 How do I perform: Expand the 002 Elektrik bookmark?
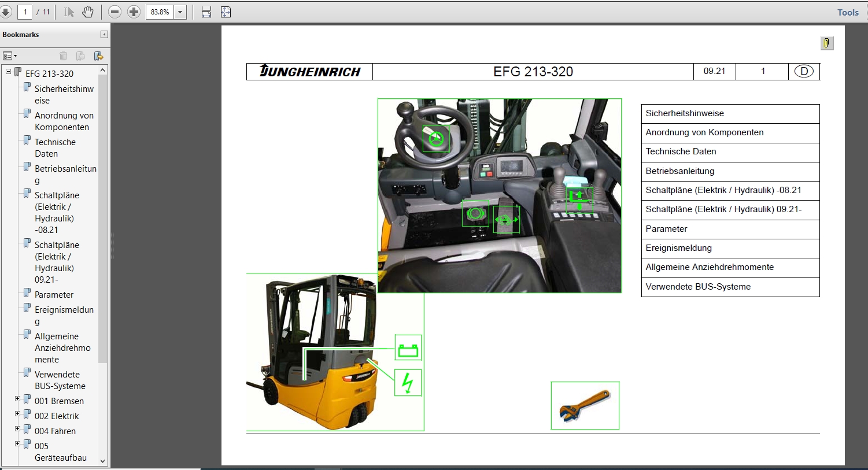click(x=17, y=414)
